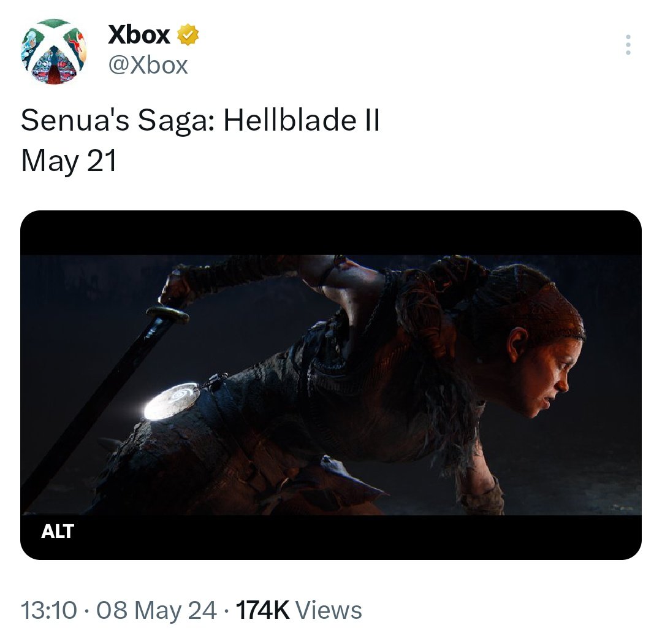Show the image ALT description badge
This screenshot has width=662, height=644.
point(58,531)
